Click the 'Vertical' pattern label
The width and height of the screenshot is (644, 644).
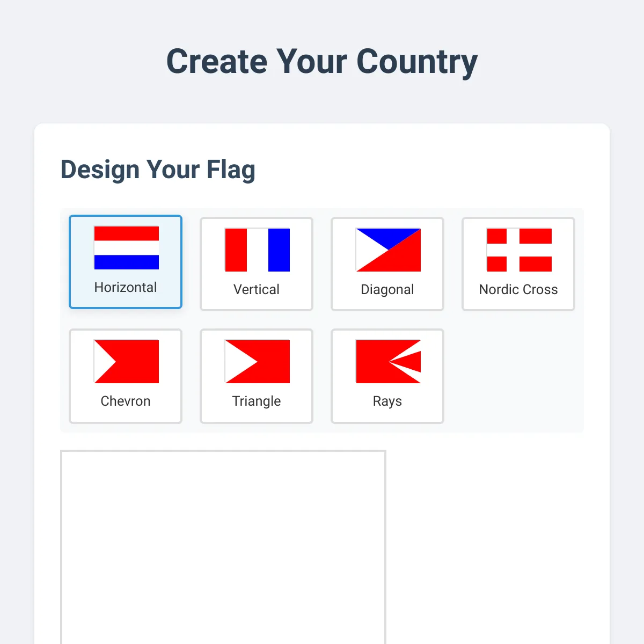pos(257,290)
